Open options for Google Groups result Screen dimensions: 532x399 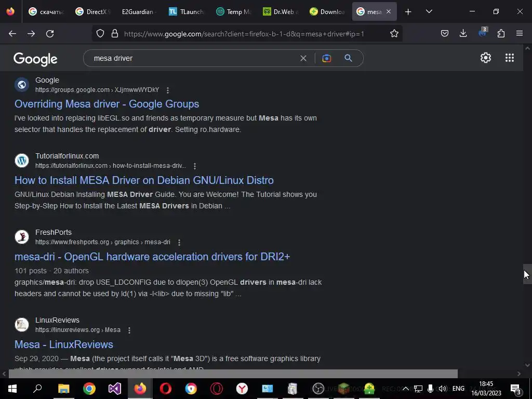tap(168, 90)
